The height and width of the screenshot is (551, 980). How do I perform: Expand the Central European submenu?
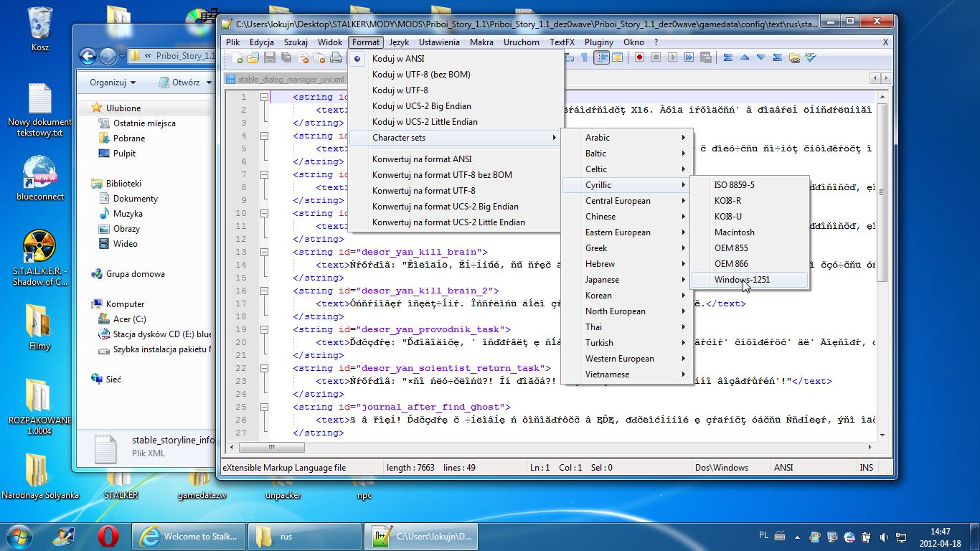(626, 201)
